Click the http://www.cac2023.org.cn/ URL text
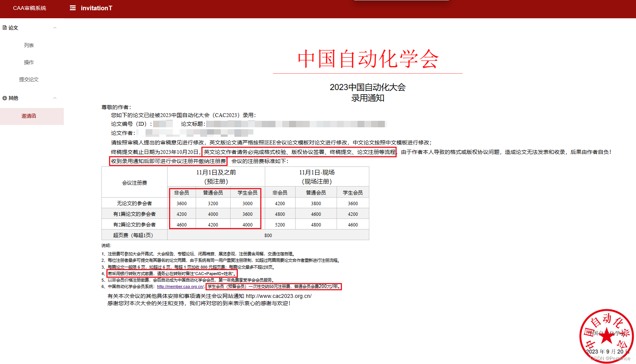Viewport: 636px width, 364px height. click(278, 296)
